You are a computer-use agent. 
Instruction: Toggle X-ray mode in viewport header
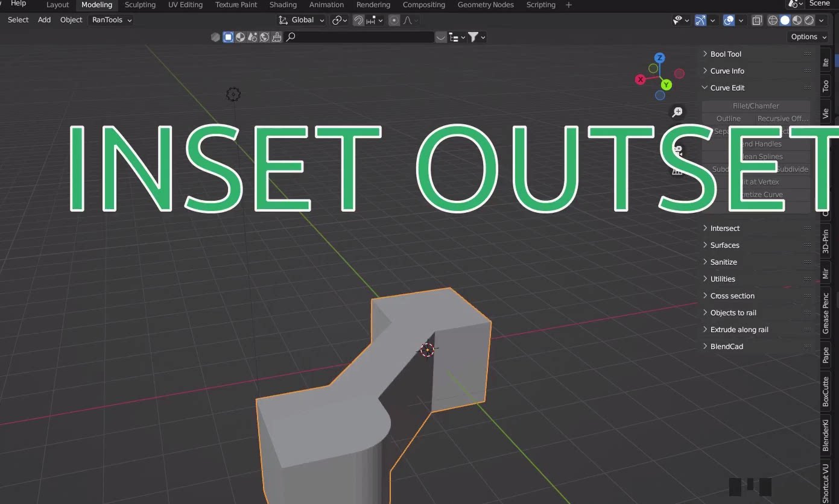(758, 20)
